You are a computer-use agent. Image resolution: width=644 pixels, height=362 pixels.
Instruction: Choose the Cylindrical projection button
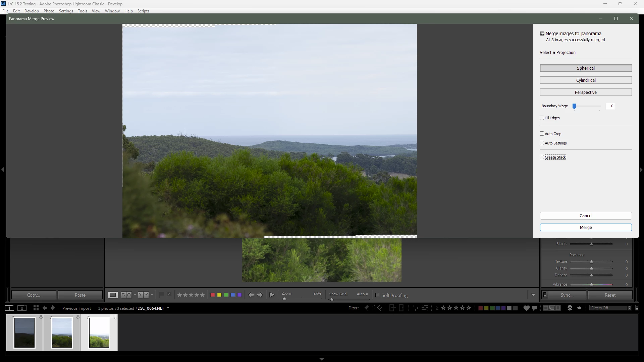coord(586,80)
